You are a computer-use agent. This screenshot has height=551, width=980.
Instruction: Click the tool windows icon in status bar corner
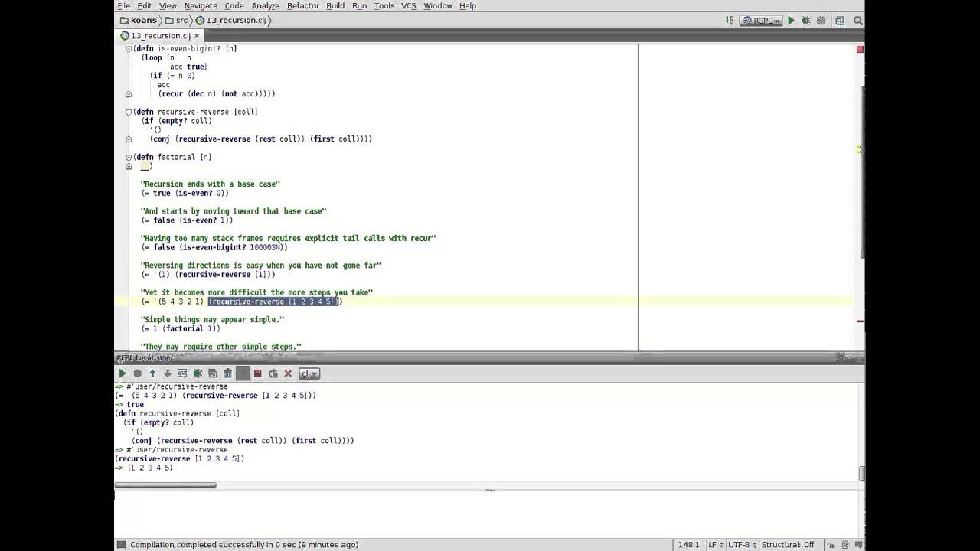(x=121, y=545)
